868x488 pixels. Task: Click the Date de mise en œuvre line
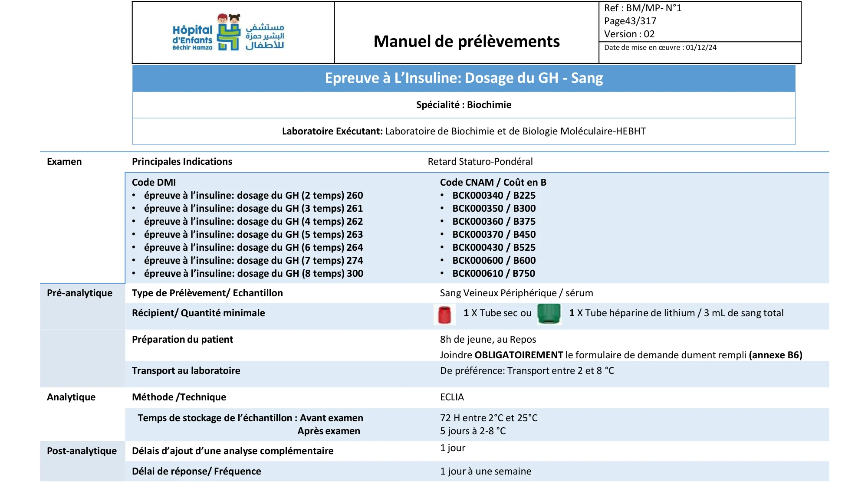pyautogui.click(x=660, y=47)
